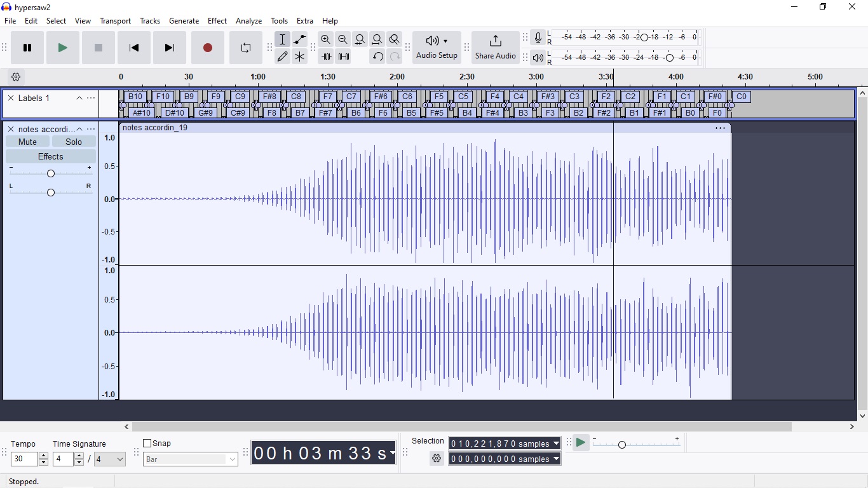Open selection start samples format dropdown
The width and height of the screenshot is (868, 488).
tap(557, 444)
